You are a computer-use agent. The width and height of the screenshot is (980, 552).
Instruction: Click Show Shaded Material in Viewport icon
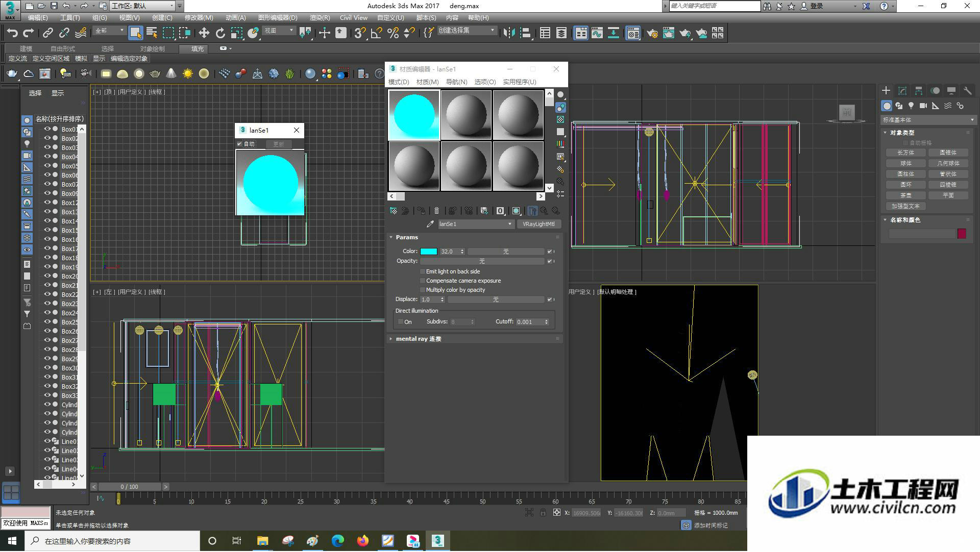point(516,211)
